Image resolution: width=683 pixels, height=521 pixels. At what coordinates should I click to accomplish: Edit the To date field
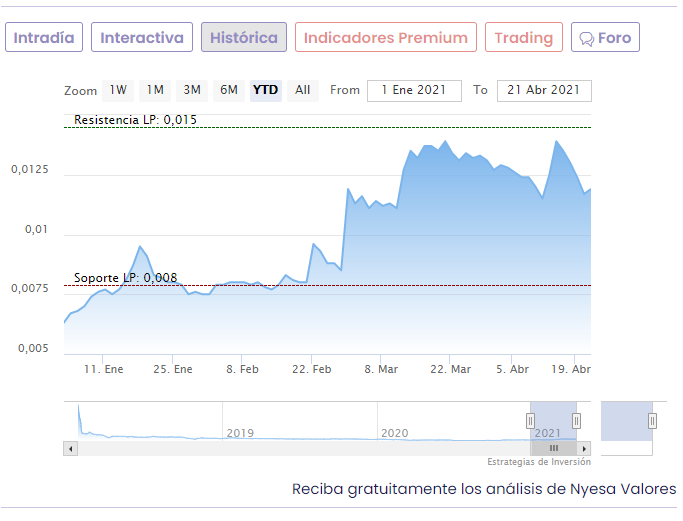point(544,91)
